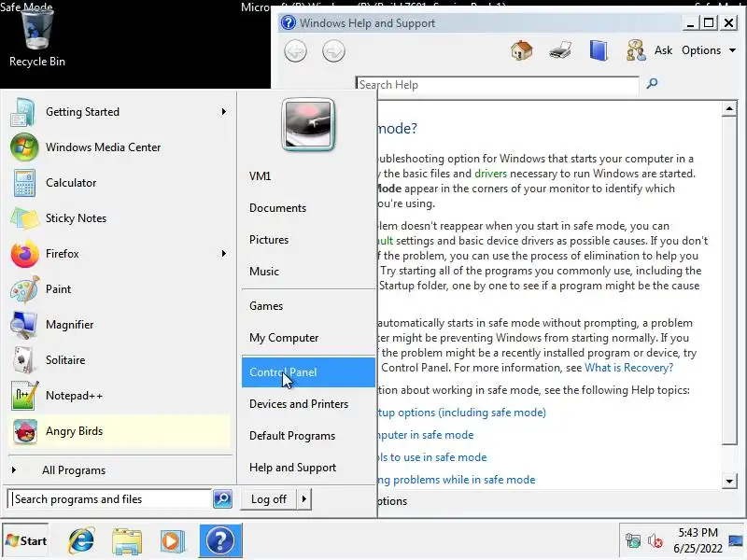Open Devices and Printers

(x=308, y=404)
